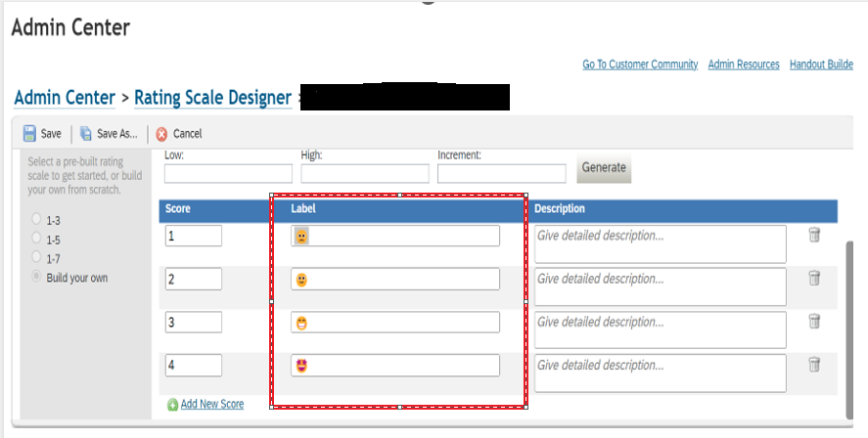This screenshot has width=868, height=438.
Task: Click the Score field containing 4
Action: pyautogui.click(x=193, y=365)
